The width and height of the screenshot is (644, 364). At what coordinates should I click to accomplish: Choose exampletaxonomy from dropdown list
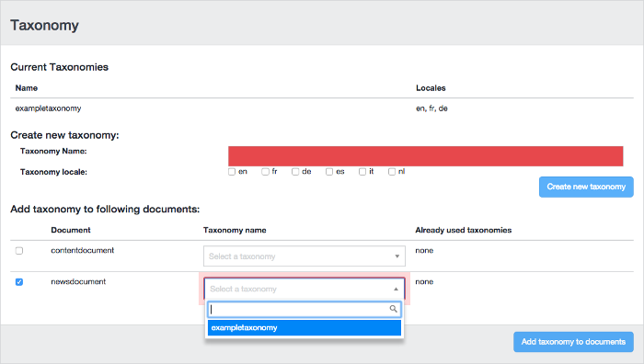305,328
